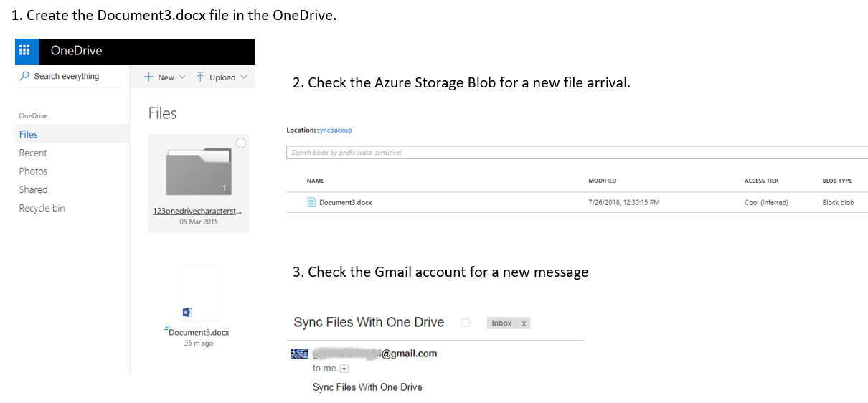Click the Search everything box
Viewport: 868px width, 403px height.
pos(71,76)
